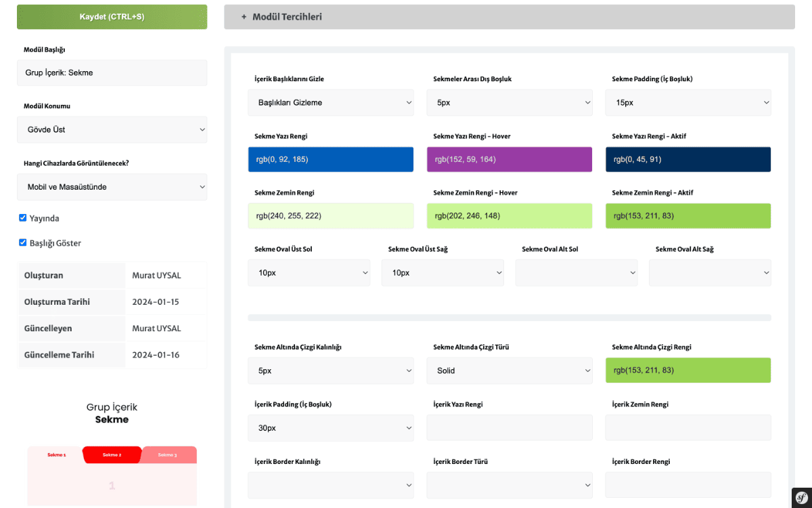Image resolution: width=812 pixels, height=508 pixels.
Task: Click the Symfony debug icon in corner
Action: click(801, 498)
